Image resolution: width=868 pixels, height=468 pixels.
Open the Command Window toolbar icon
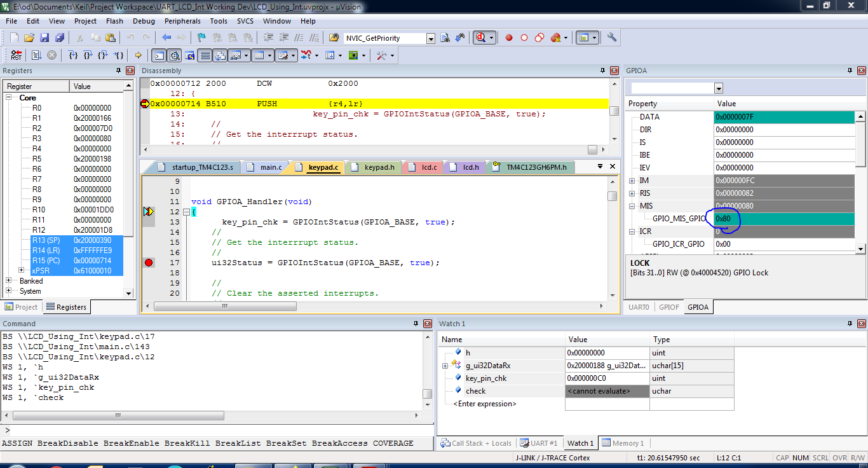[x=159, y=55]
